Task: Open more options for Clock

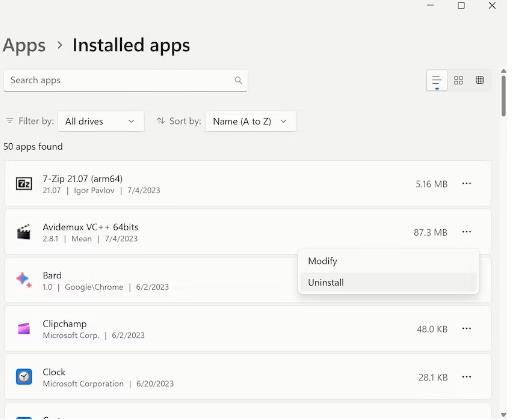Action: 466,377
